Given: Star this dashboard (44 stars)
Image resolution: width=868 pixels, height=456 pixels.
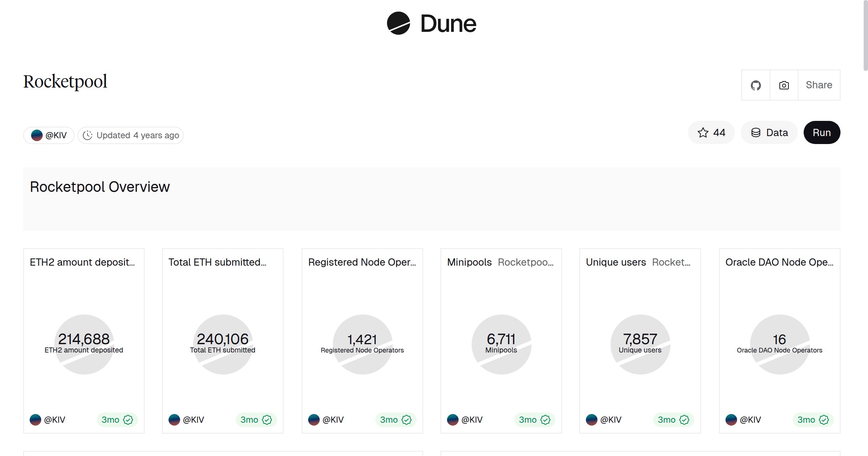Looking at the screenshot, I should tap(711, 132).
